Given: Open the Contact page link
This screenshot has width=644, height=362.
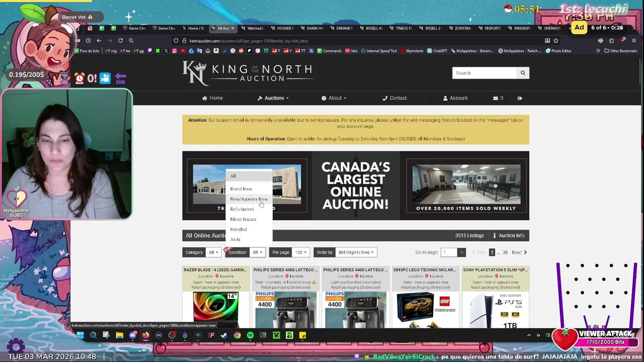Looking at the screenshot, I should (394, 98).
